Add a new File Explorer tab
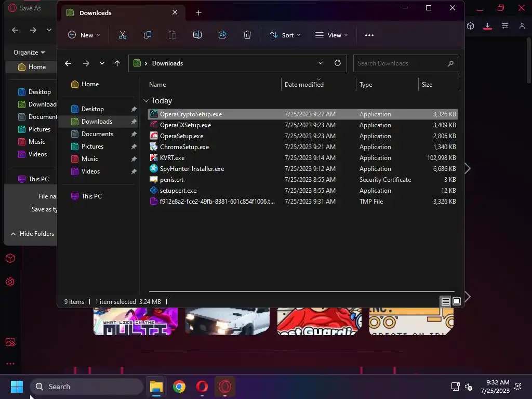 (199, 13)
